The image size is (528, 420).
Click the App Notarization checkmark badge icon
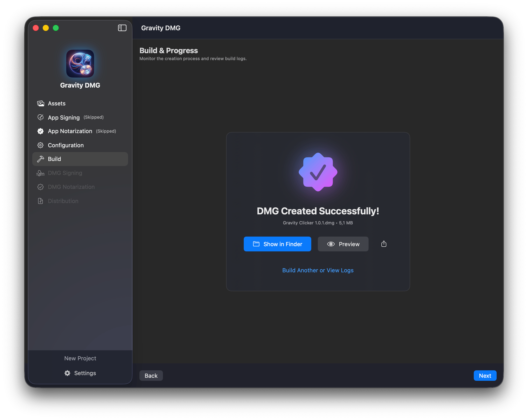point(41,131)
